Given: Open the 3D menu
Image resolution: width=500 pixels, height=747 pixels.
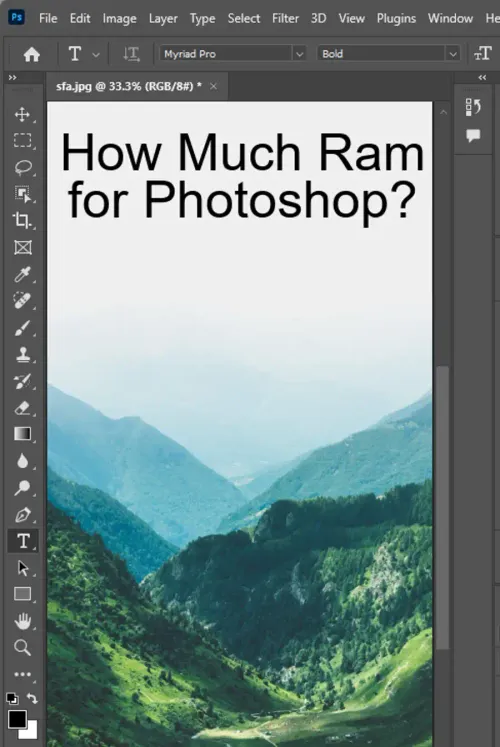Looking at the screenshot, I should coord(319,18).
